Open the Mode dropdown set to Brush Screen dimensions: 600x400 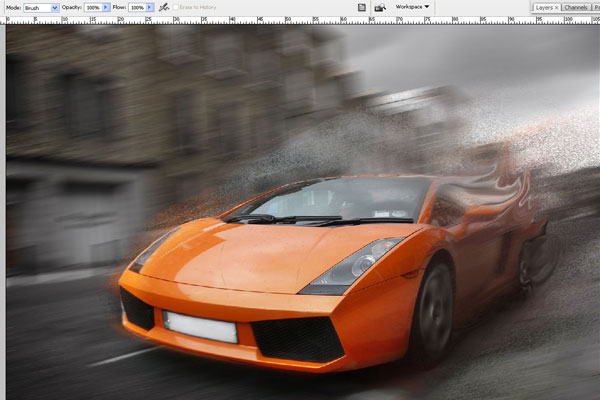pyautogui.click(x=41, y=7)
